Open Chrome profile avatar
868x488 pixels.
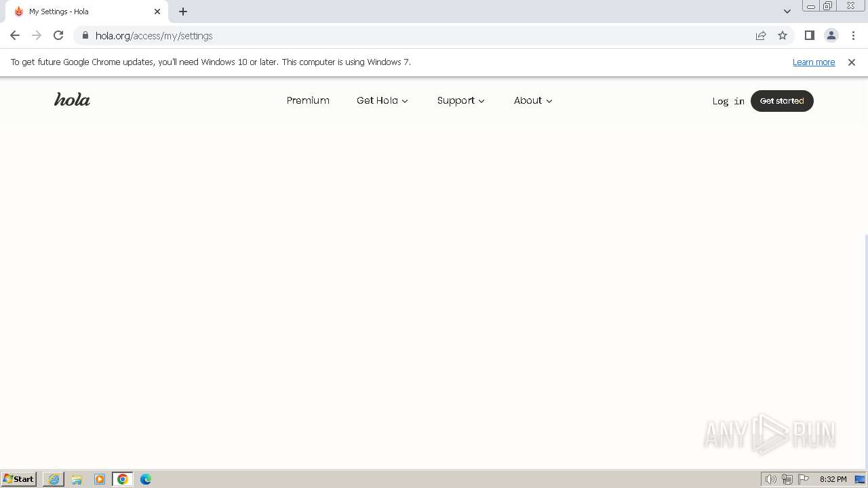point(831,35)
